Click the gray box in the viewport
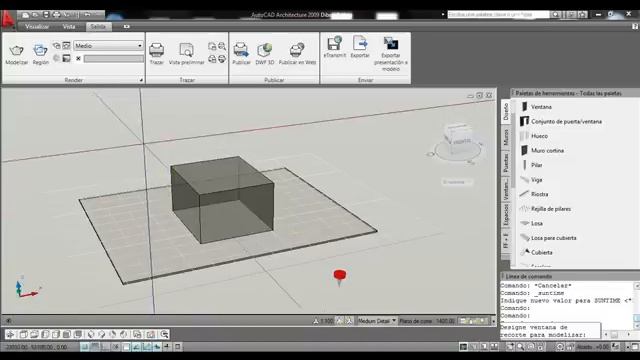The width and height of the screenshot is (640, 360). 222,200
